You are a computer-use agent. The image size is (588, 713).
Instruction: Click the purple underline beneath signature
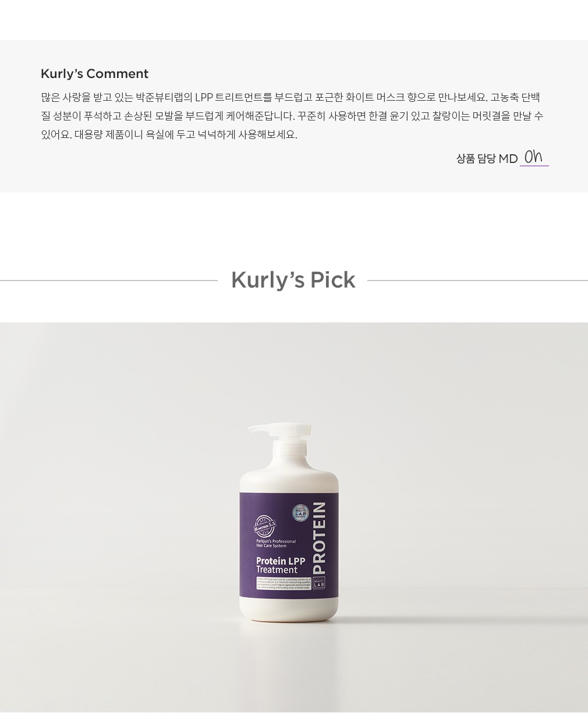534,166
